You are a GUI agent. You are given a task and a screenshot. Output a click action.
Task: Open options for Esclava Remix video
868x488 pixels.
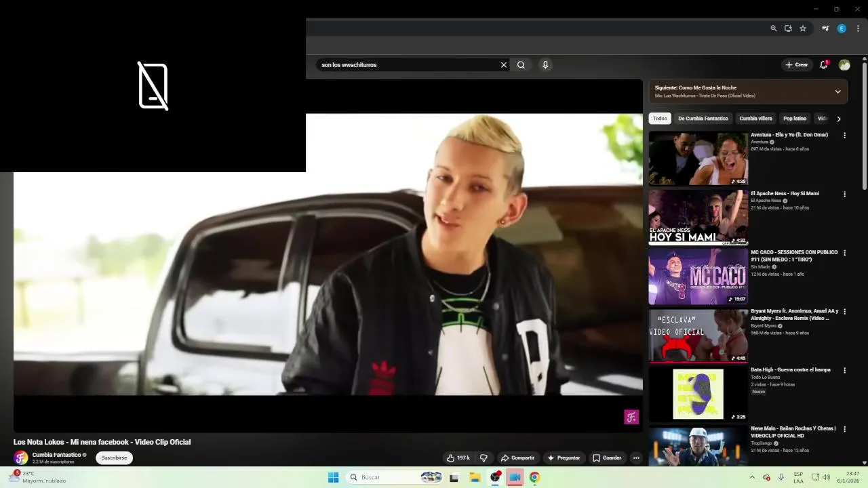tap(844, 312)
